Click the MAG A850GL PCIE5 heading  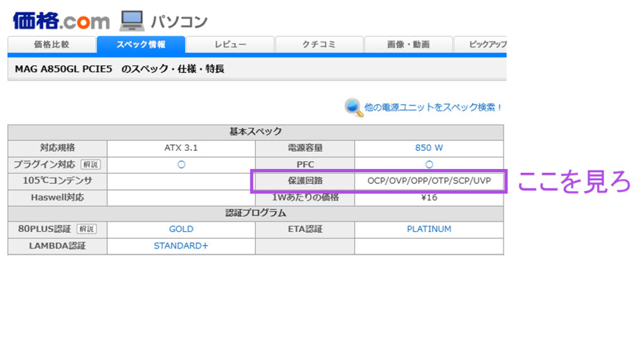pos(119,69)
